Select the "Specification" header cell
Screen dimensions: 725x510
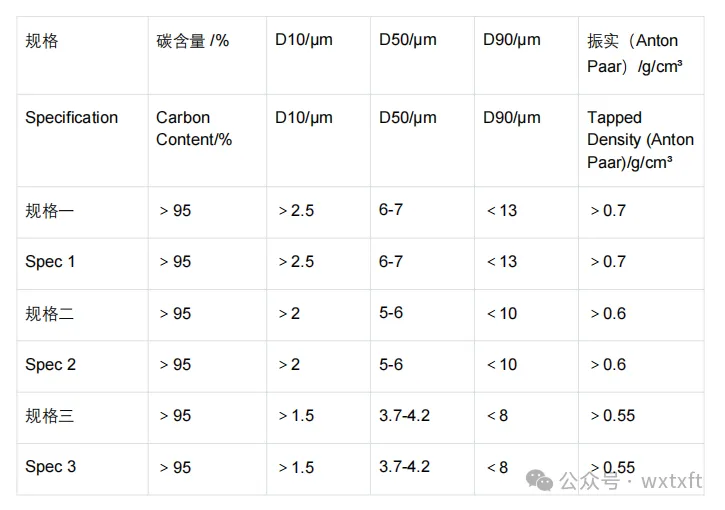72,118
